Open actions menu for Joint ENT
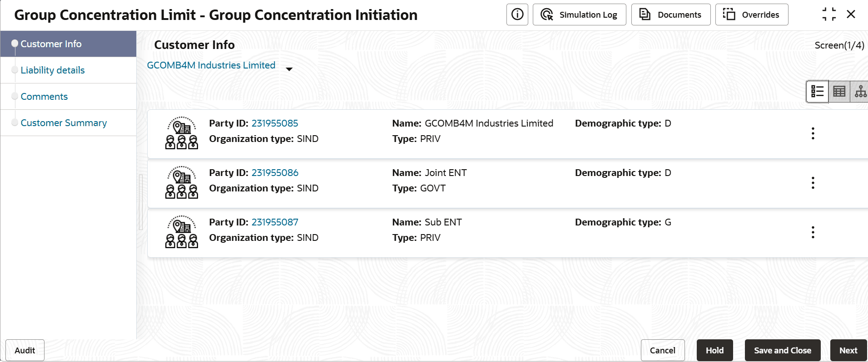The width and height of the screenshot is (868, 362). pyautogui.click(x=813, y=183)
